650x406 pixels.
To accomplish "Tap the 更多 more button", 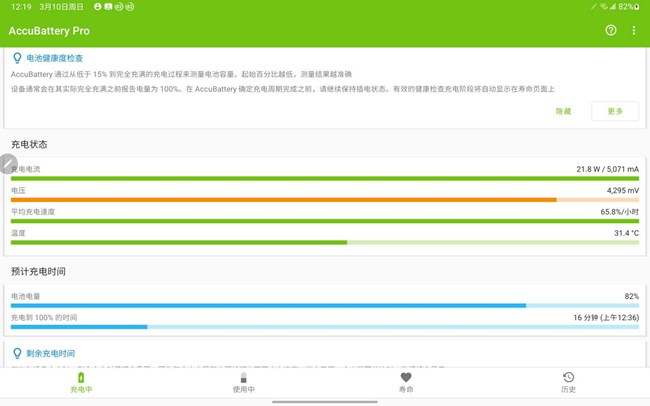I will pyautogui.click(x=615, y=111).
